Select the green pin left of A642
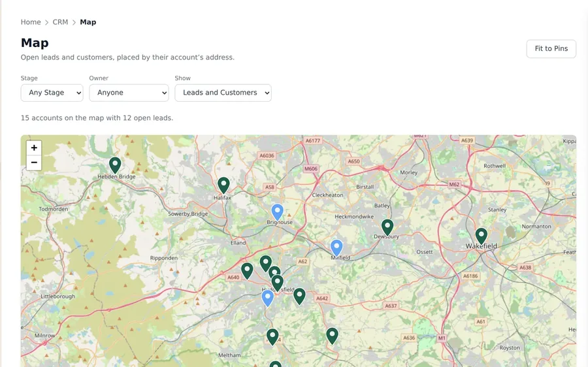588x367 pixels. point(299,296)
